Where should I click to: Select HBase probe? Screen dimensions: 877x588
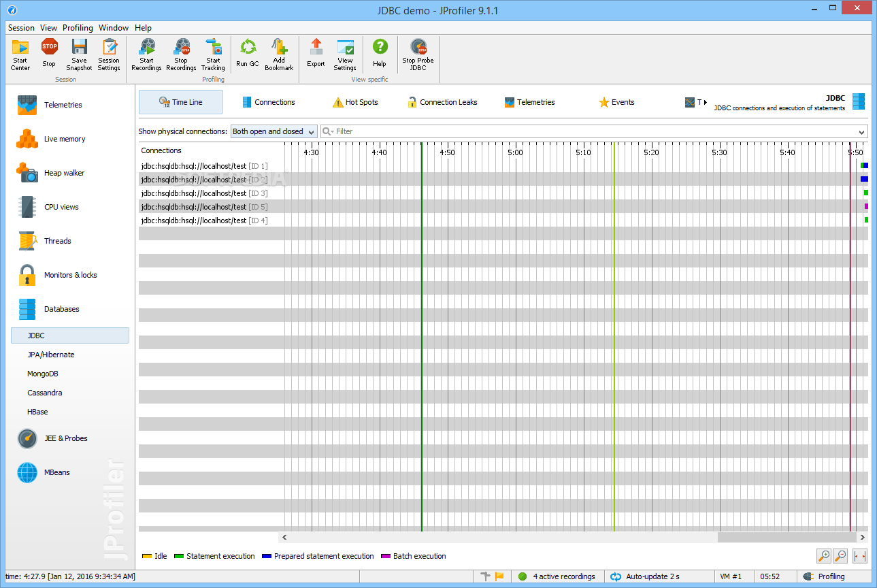click(x=37, y=412)
